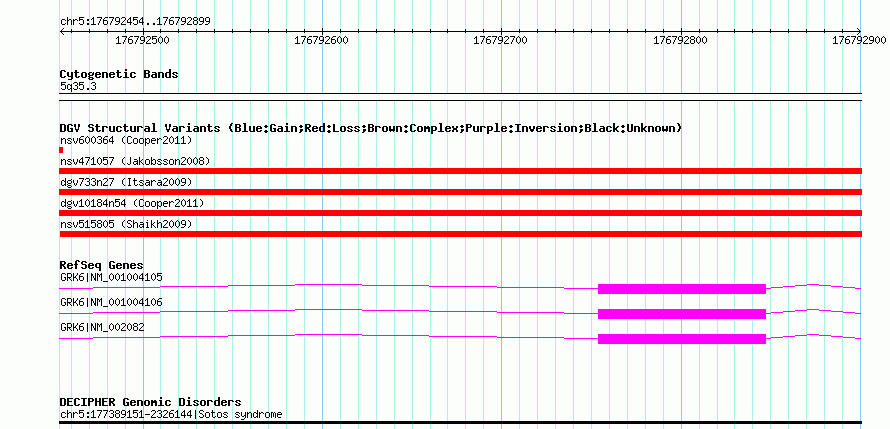The image size is (890, 429).
Task: Click the magenta exon block of NM_002082
Action: pos(682,339)
